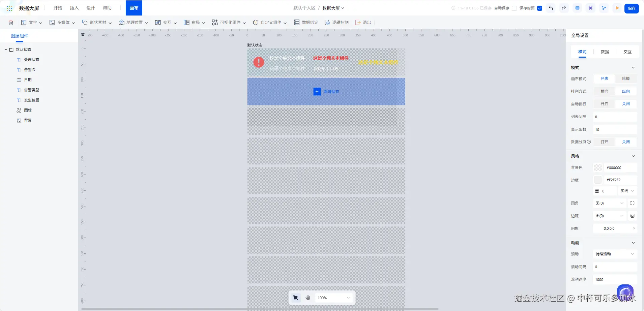This screenshot has height=311, width=644.
Task: Set 排列方式 to 横向
Action: tap(604, 91)
